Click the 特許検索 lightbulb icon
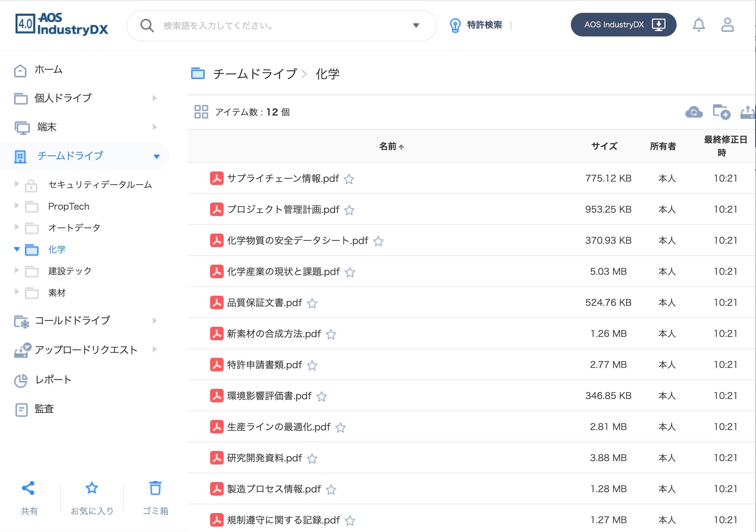The height and width of the screenshot is (532, 756). pyautogui.click(x=455, y=25)
